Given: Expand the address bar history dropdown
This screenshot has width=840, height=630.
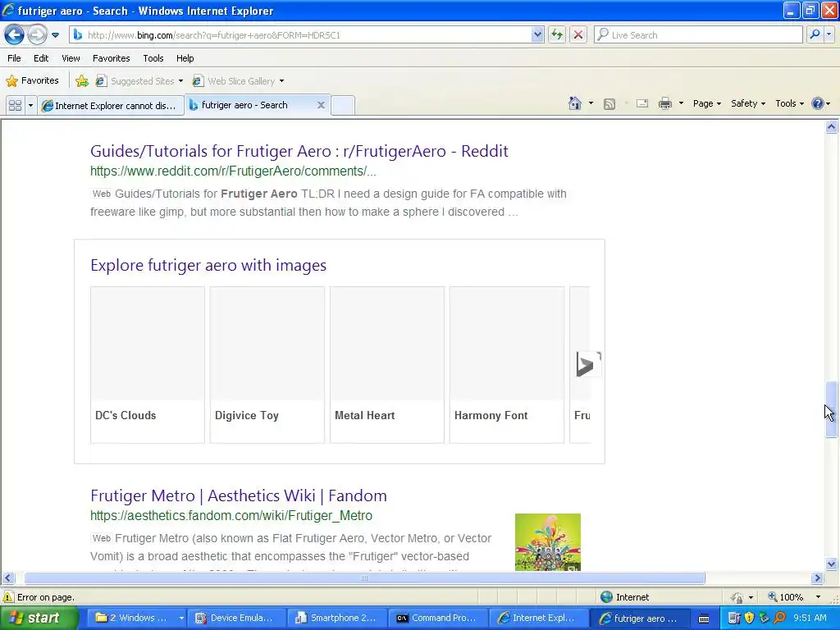Looking at the screenshot, I should (537, 35).
